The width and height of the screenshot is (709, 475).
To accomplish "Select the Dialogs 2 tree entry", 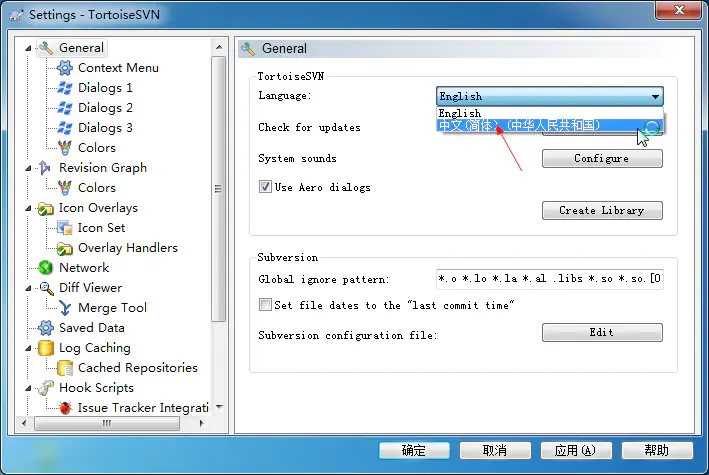I will (105, 108).
